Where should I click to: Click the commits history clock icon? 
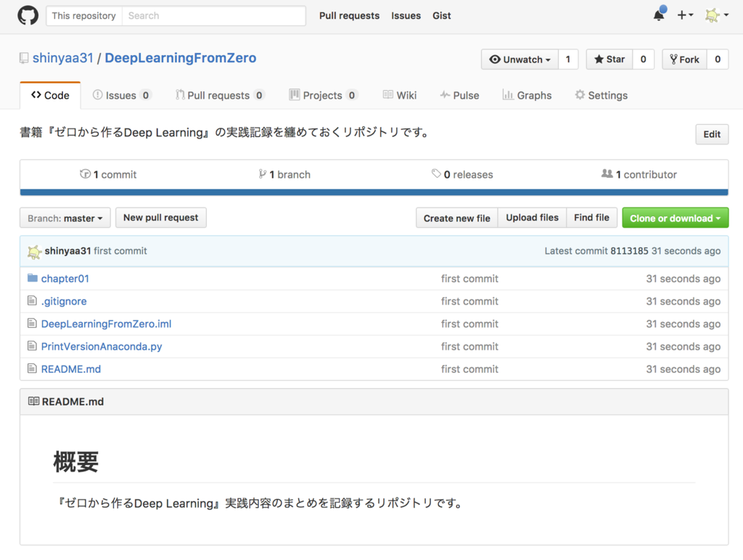click(85, 174)
